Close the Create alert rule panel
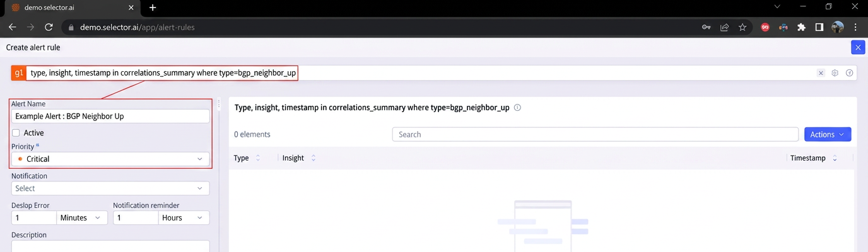This screenshot has width=868, height=252. point(857,47)
